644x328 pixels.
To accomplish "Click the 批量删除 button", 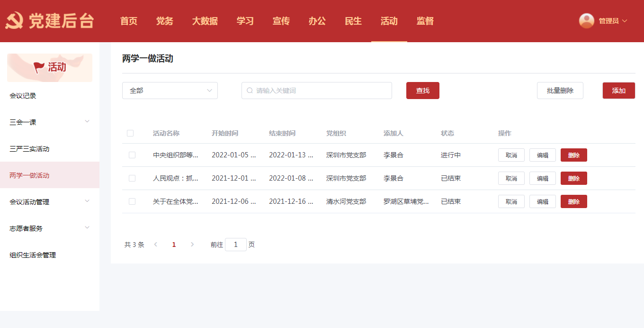I will [560, 91].
